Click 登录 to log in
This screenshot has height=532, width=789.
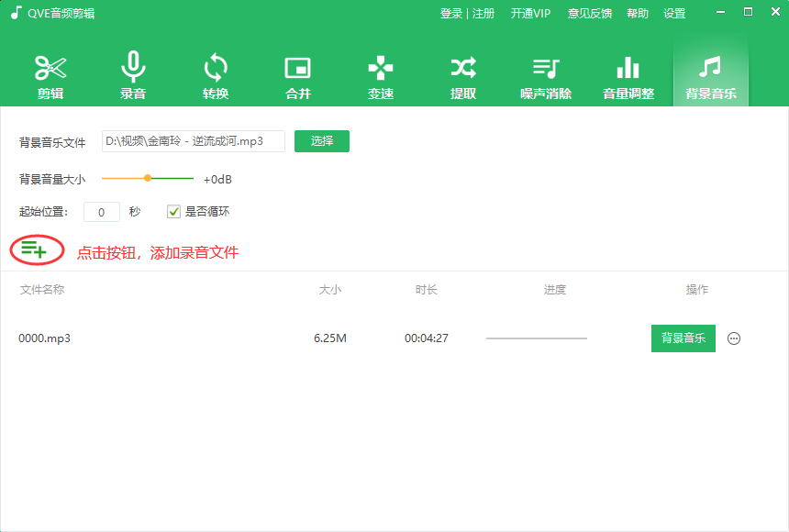pos(450,13)
